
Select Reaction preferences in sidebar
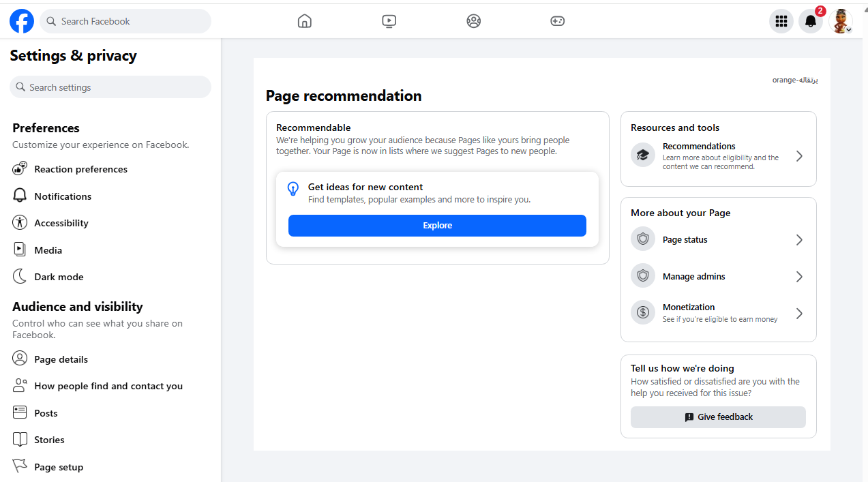pos(80,169)
